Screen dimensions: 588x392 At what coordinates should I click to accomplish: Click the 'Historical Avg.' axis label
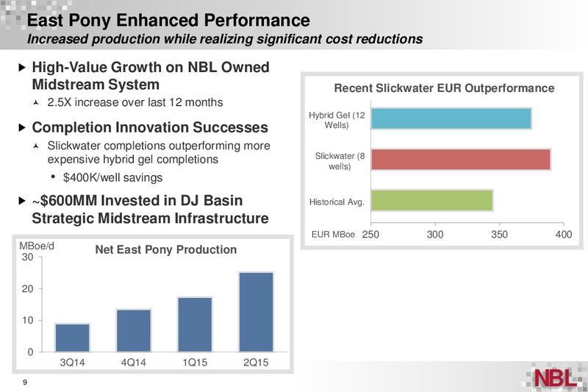pyautogui.click(x=337, y=202)
